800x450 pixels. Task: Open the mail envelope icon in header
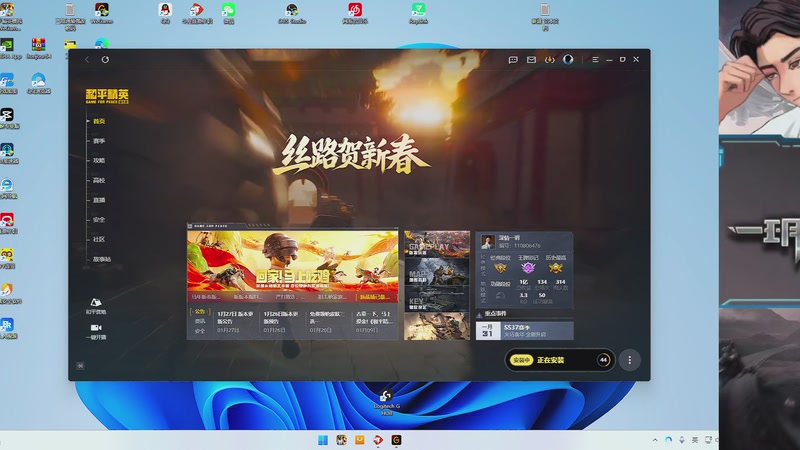click(531, 60)
